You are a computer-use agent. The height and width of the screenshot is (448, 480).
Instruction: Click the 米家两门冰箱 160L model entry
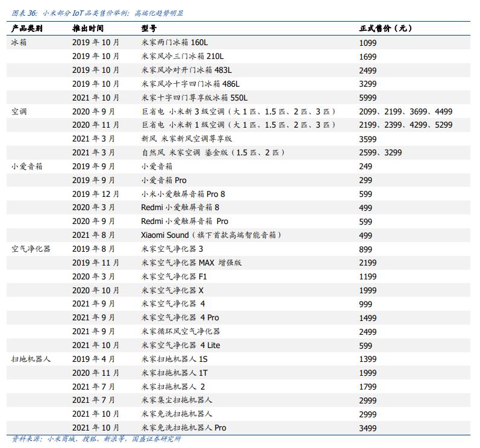coord(175,42)
